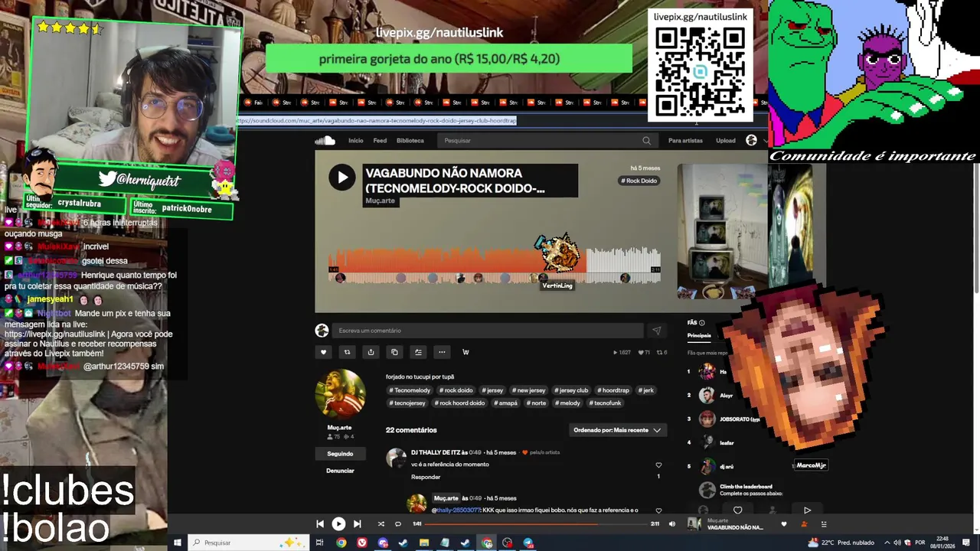This screenshot has height=551, width=980.
Task: Open File Explorer on the taskbar
Action: 424,543
